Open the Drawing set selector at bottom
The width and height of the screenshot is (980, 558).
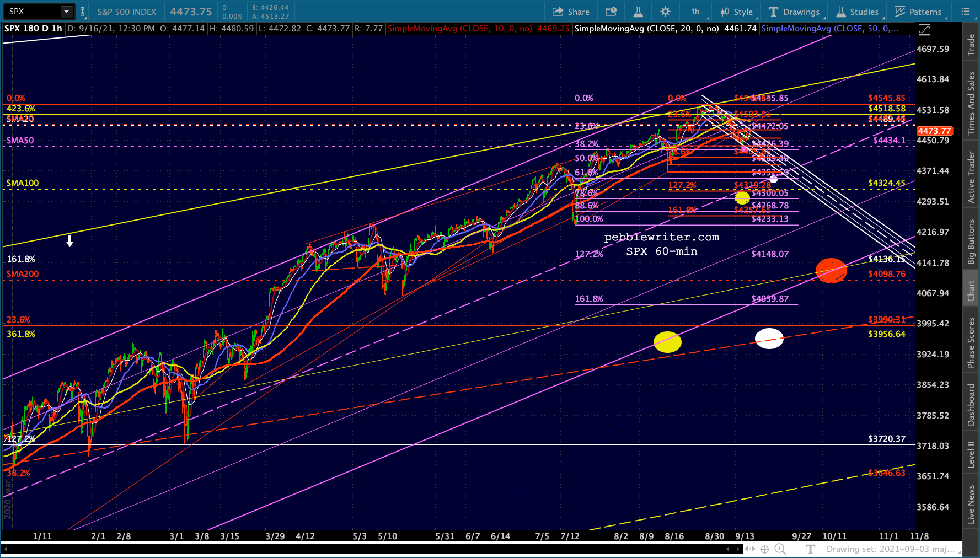[891, 549]
